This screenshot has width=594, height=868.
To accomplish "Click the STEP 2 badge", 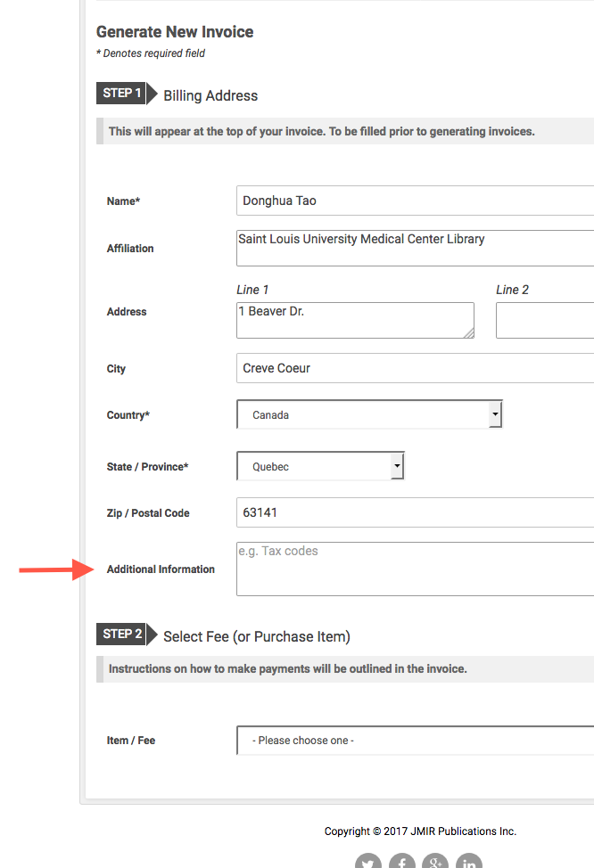I will coord(121,635).
